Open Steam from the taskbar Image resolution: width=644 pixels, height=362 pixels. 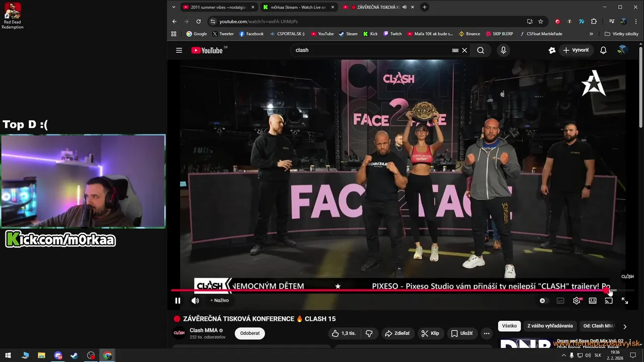point(74,355)
